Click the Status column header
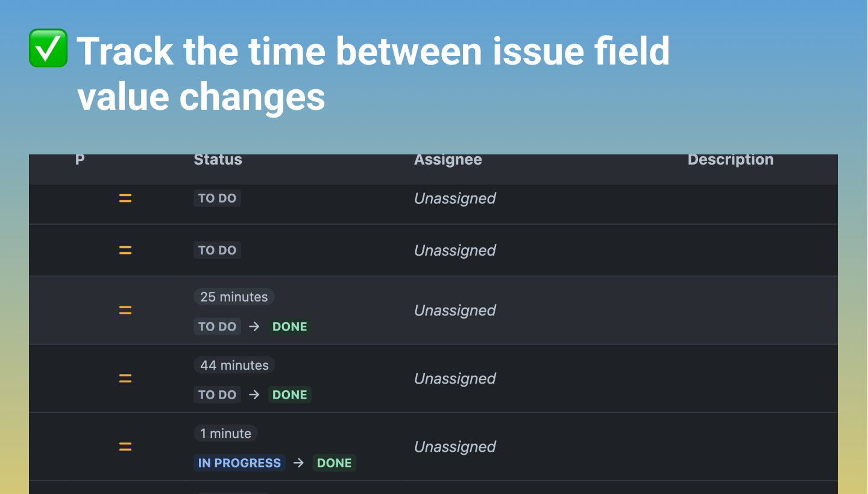Screen dimensions: 868x494 coord(218,160)
